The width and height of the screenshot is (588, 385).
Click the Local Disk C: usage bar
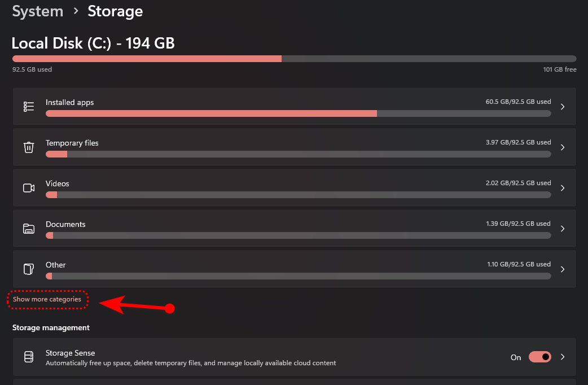pos(294,59)
